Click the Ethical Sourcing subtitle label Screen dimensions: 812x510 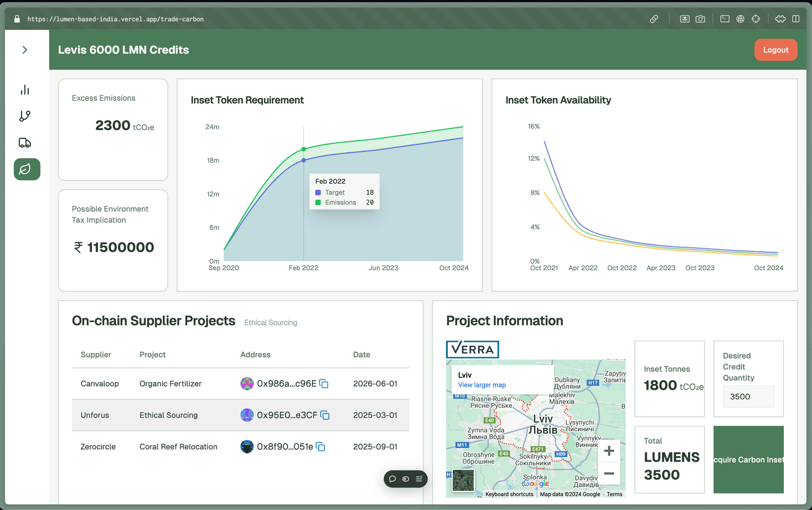(271, 323)
